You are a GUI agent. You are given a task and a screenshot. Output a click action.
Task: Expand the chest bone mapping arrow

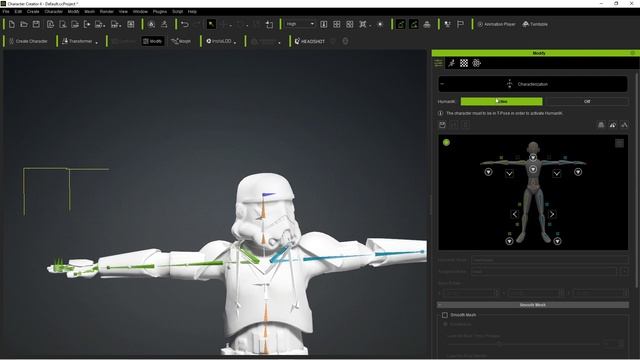533,169
